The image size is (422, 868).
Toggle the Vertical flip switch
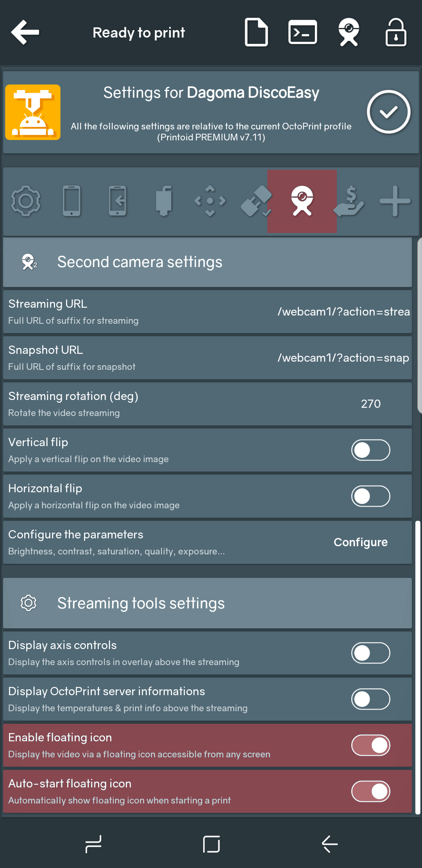point(371,450)
